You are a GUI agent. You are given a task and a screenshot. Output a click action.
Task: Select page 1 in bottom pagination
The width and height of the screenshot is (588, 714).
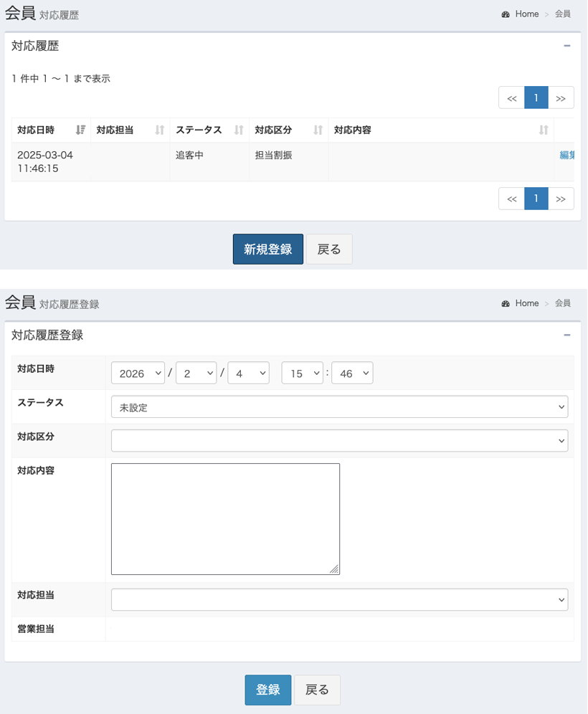click(x=536, y=199)
